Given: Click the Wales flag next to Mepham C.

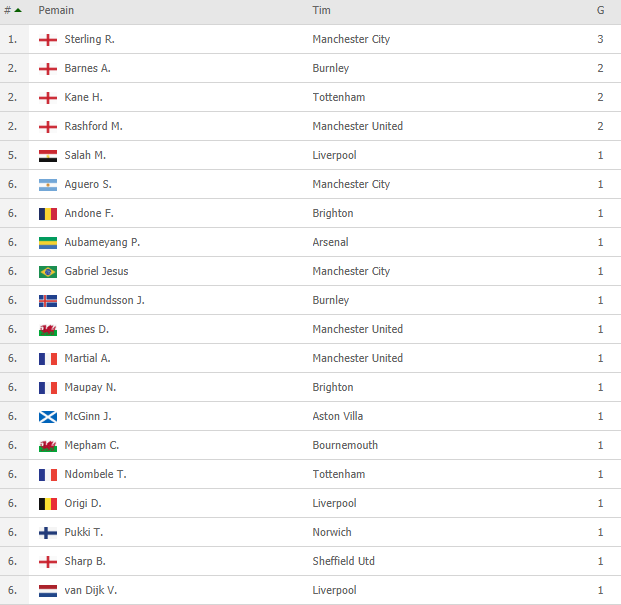Looking at the screenshot, I should click(x=47, y=446).
